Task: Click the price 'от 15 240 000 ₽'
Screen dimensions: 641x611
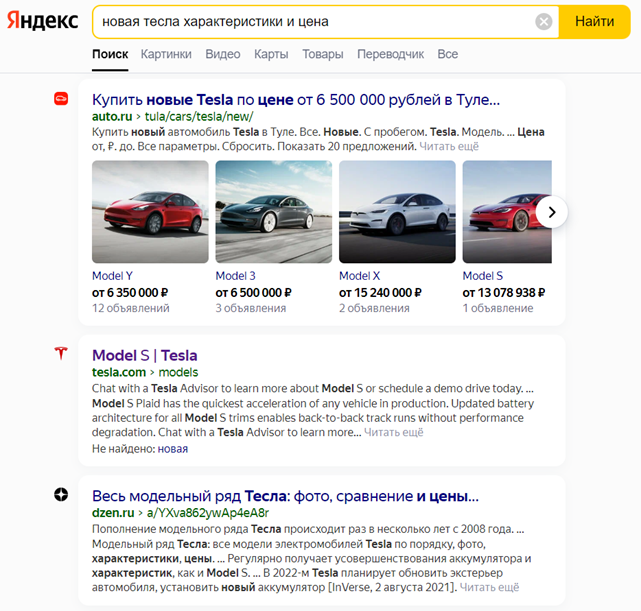Action: (x=380, y=293)
